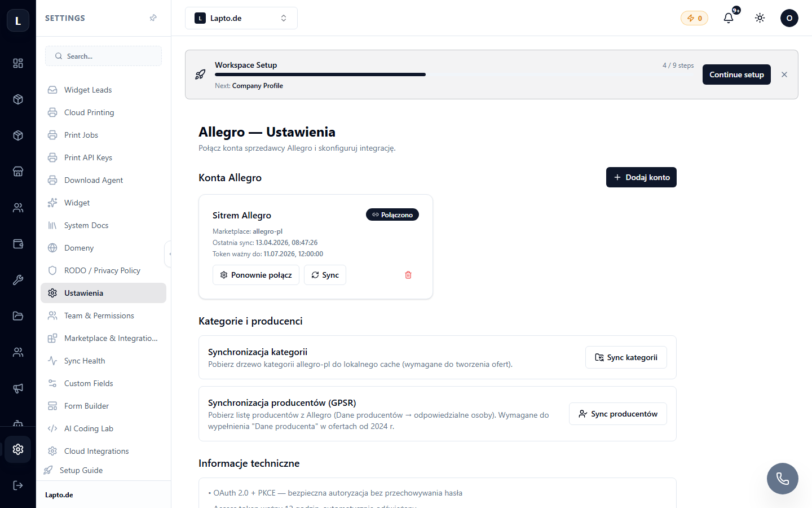Open the folder icon in left rail
812x508 pixels.
pos(18,316)
